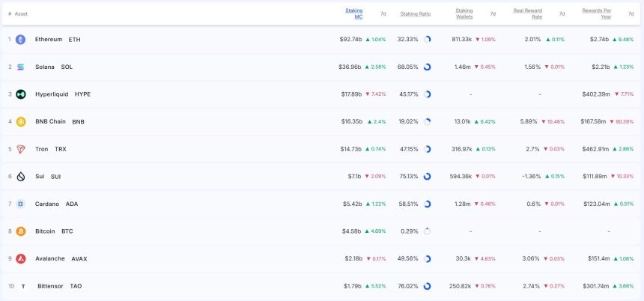Screen dimensions: 644x301
Task: Open the BNB Chain asset name
Action: pyautogui.click(x=50, y=121)
